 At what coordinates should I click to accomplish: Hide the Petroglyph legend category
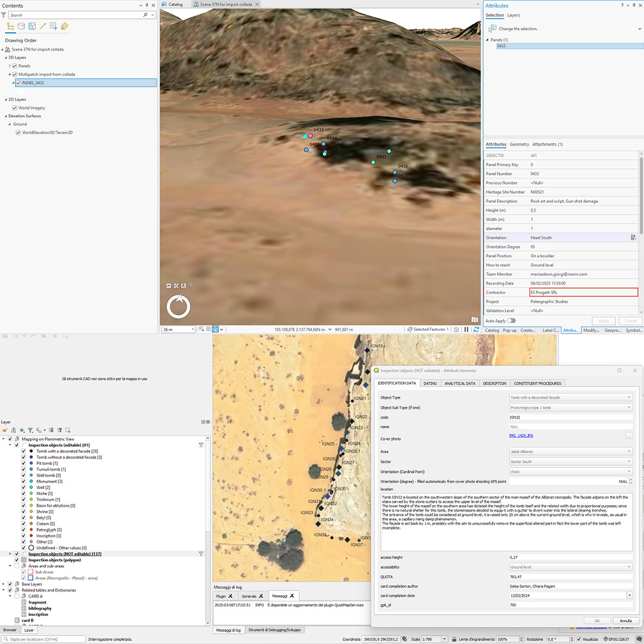pos(23,530)
